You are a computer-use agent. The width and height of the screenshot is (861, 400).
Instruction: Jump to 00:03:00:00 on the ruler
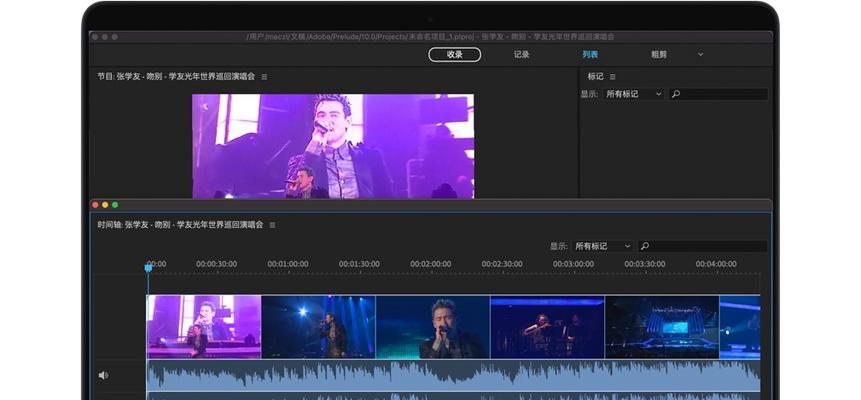coord(573,264)
